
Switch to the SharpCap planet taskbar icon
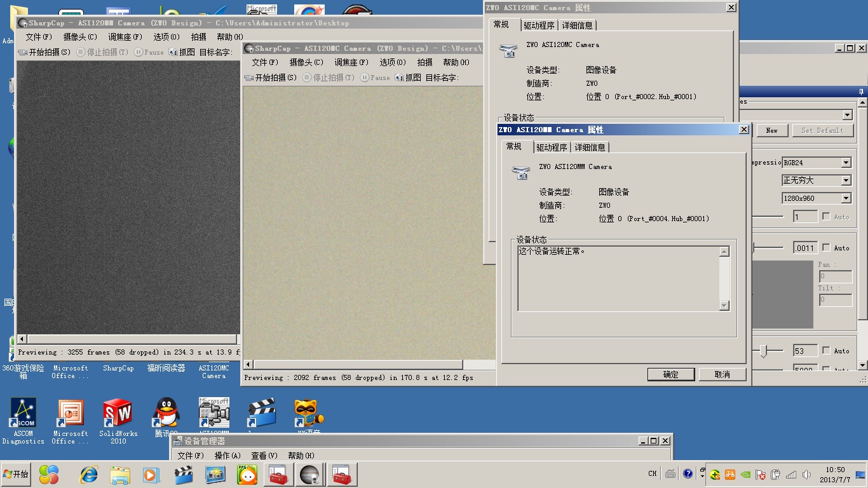coord(311,474)
